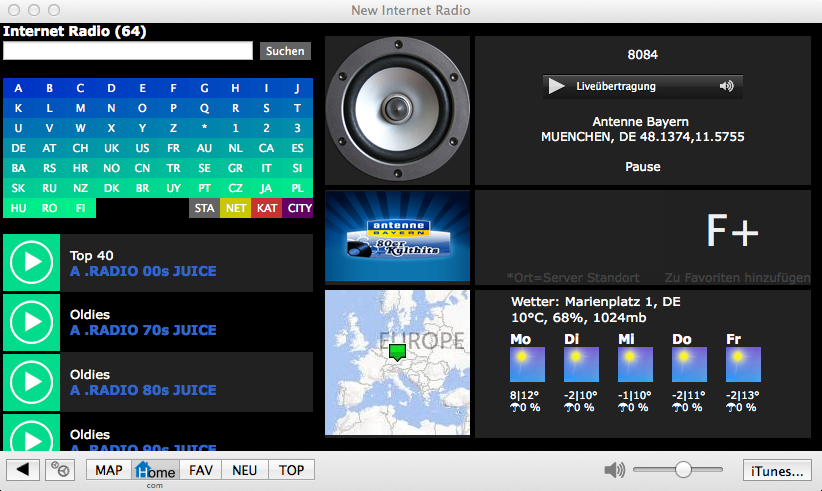Select country code SK

(x=18, y=188)
